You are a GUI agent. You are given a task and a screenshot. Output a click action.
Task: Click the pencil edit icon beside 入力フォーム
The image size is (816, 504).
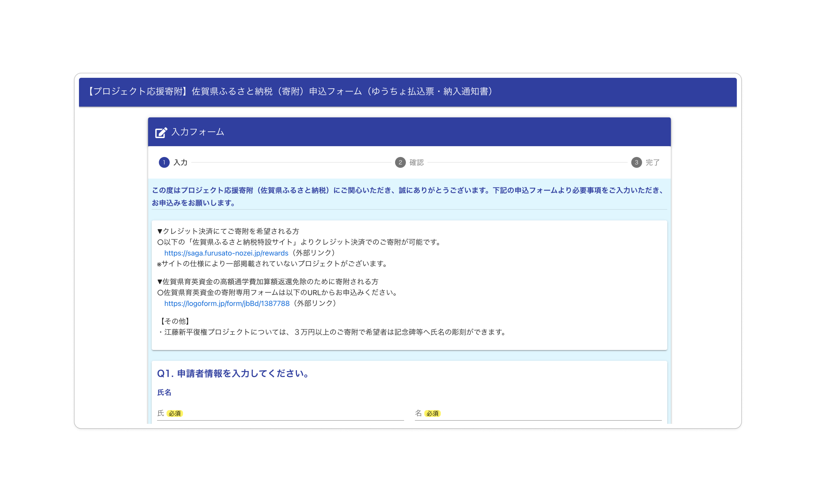(161, 132)
